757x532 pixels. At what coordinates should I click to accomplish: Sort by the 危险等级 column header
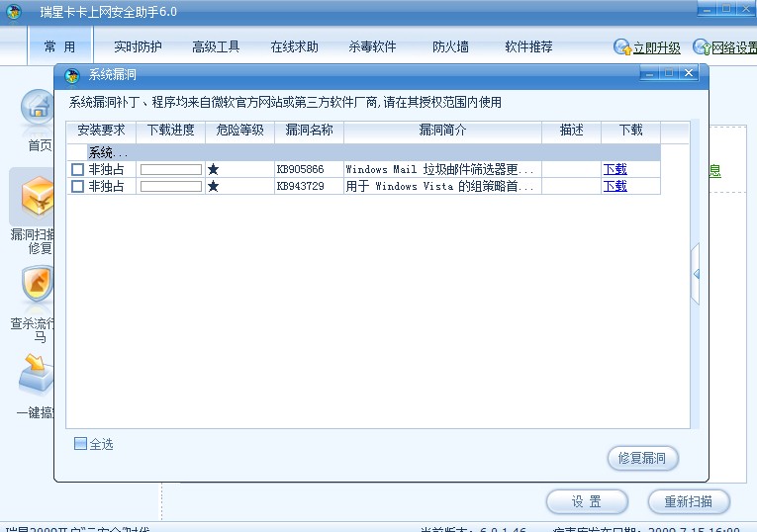[239, 131]
